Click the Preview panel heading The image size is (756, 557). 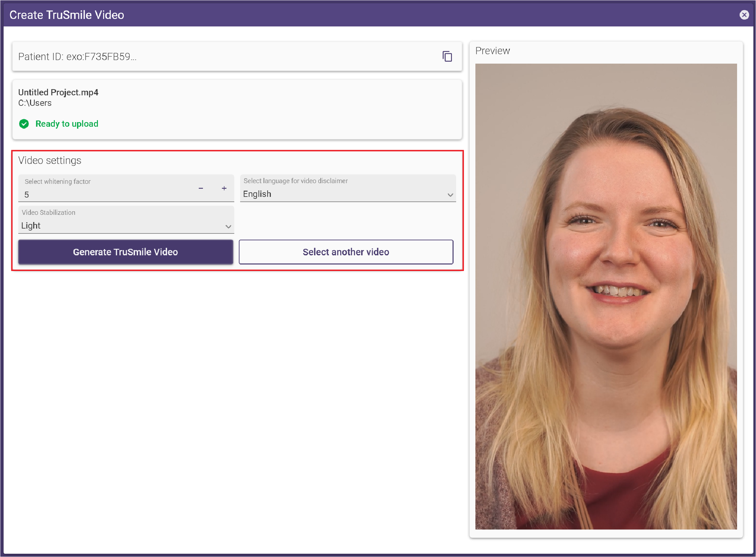point(493,51)
